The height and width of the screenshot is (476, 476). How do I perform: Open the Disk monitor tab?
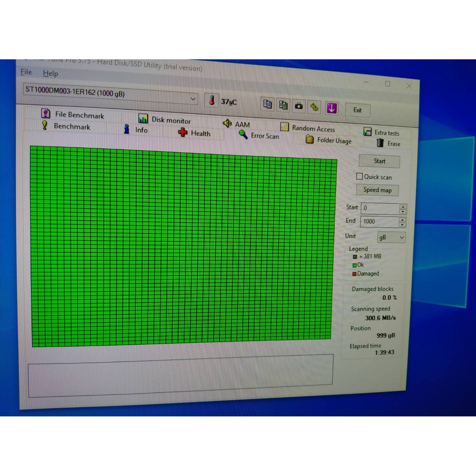click(165, 119)
